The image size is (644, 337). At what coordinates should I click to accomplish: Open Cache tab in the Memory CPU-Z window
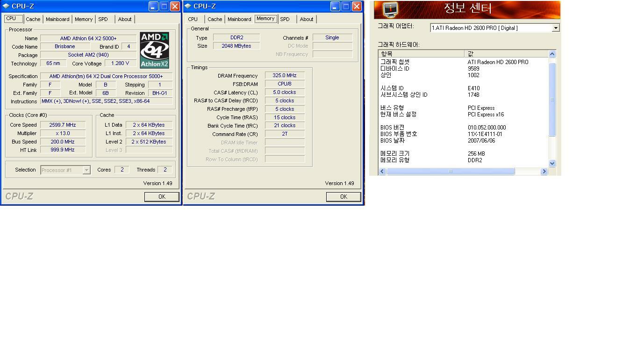pos(215,19)
